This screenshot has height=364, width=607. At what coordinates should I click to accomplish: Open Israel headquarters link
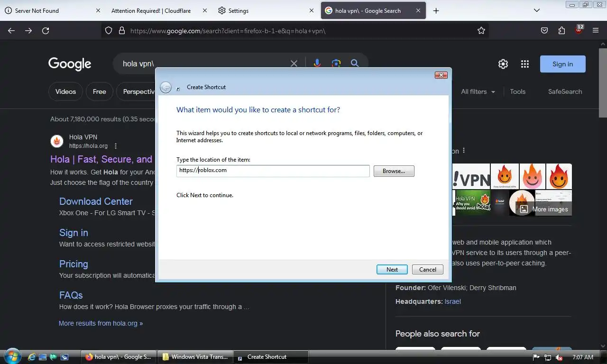click(452, 301)
